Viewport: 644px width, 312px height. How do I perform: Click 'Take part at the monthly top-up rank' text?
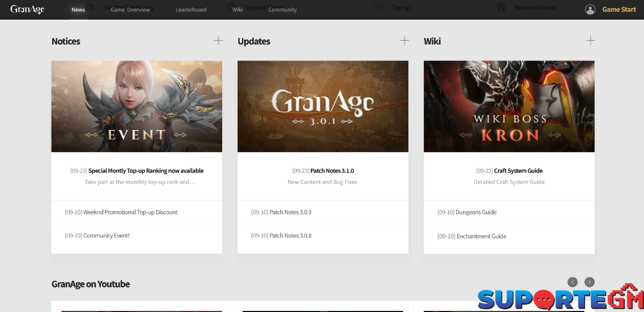pos(140,182)
